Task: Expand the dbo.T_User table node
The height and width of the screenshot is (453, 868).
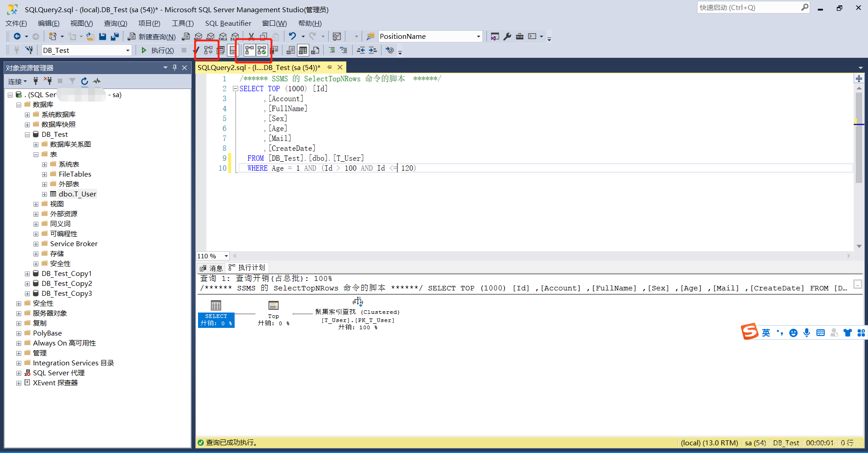Action: pos(44,194)
